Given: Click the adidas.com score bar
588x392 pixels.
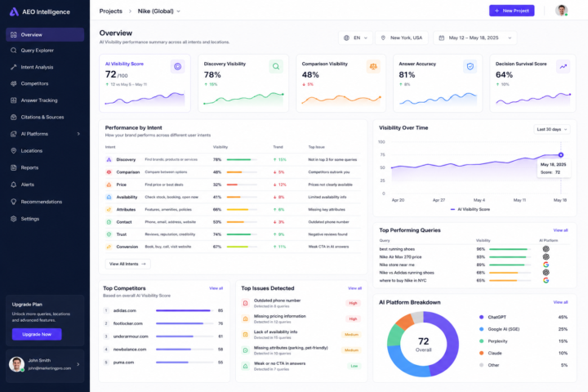Looking at the screenshot, I should 185,310.
